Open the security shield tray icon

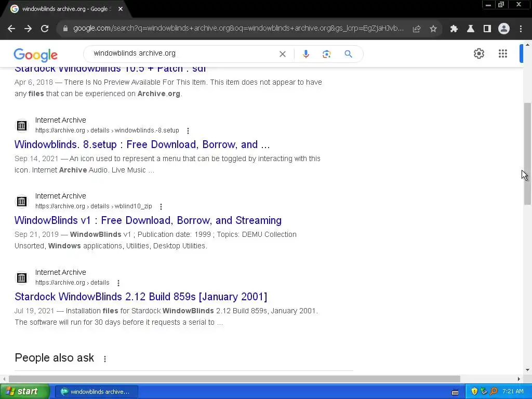coord(474,392)
